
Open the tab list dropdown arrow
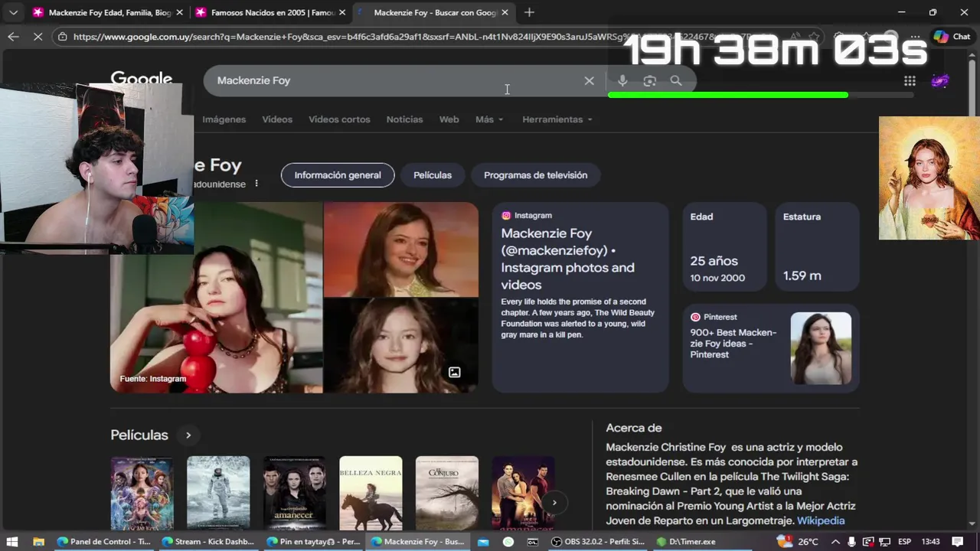pos(13,12)
